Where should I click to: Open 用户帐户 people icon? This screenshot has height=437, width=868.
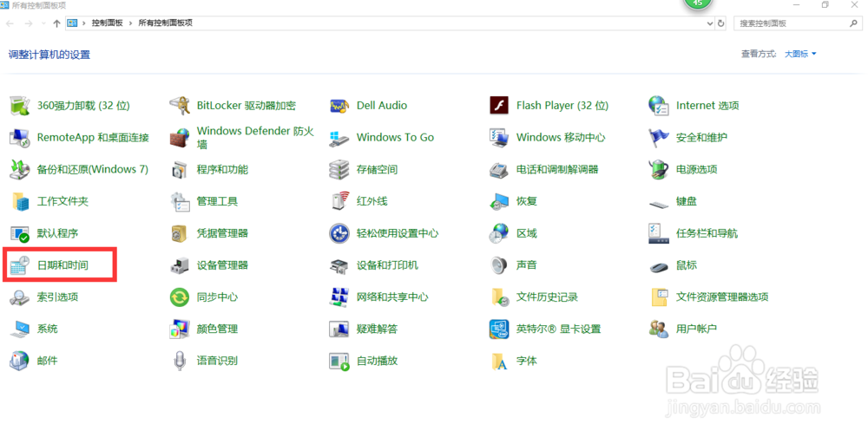point(659,329)
